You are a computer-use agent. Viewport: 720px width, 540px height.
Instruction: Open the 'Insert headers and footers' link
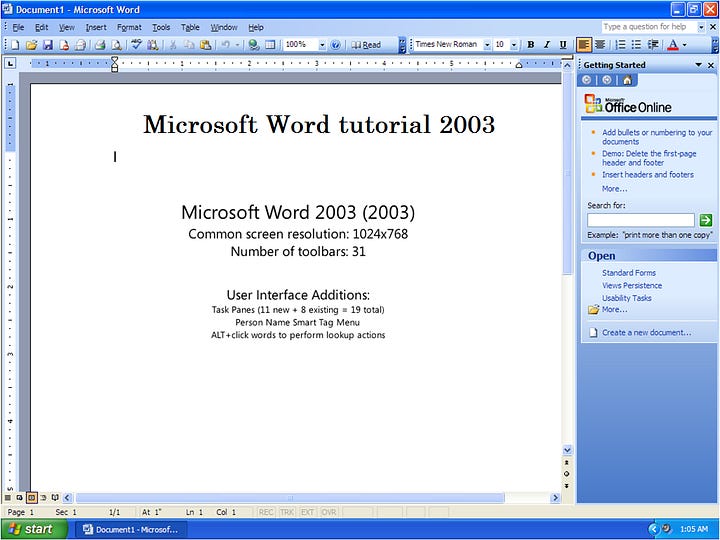(x=647, y=174)
